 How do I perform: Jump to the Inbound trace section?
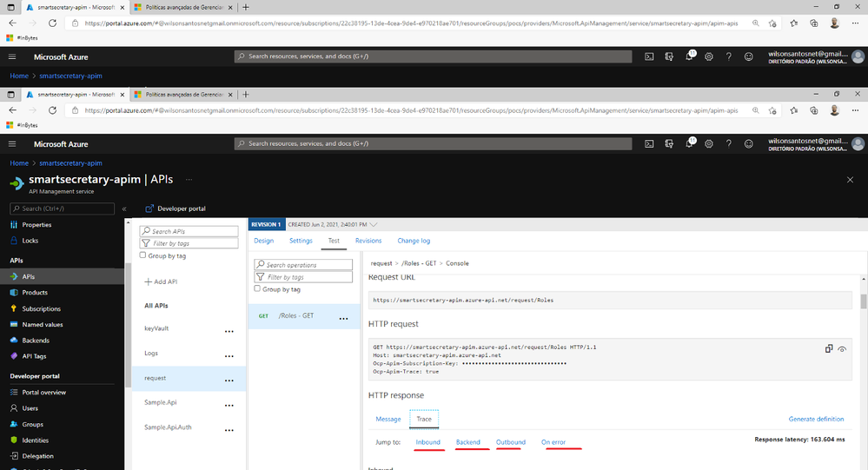tap(427, 442)
